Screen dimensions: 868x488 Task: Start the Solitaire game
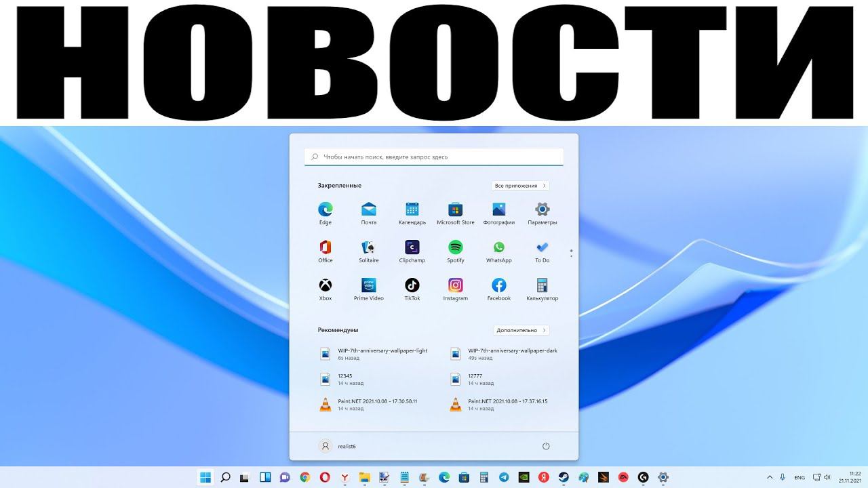[x=369, y=251]
